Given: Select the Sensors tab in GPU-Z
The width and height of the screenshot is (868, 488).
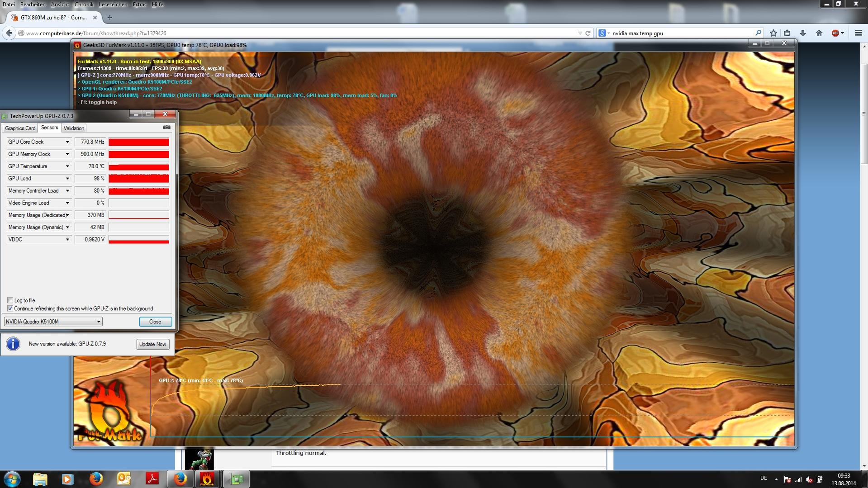Looking at the screenshot, I should [49, 128].
